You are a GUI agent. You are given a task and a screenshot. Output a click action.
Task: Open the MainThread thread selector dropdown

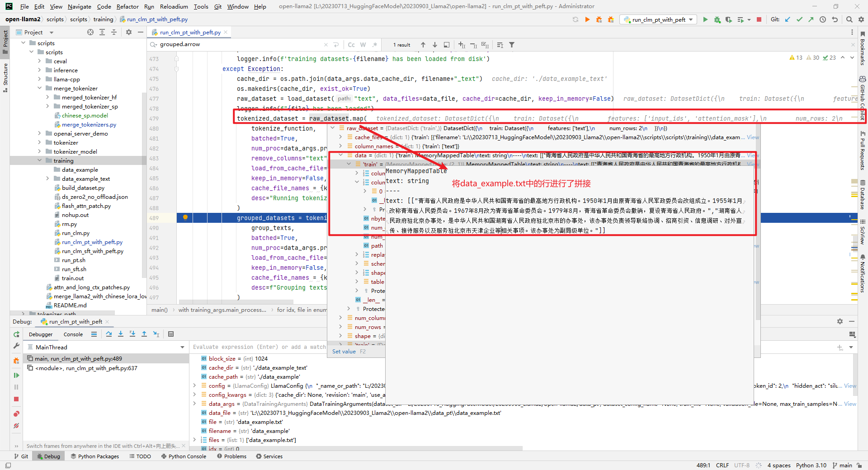point(182,347)
